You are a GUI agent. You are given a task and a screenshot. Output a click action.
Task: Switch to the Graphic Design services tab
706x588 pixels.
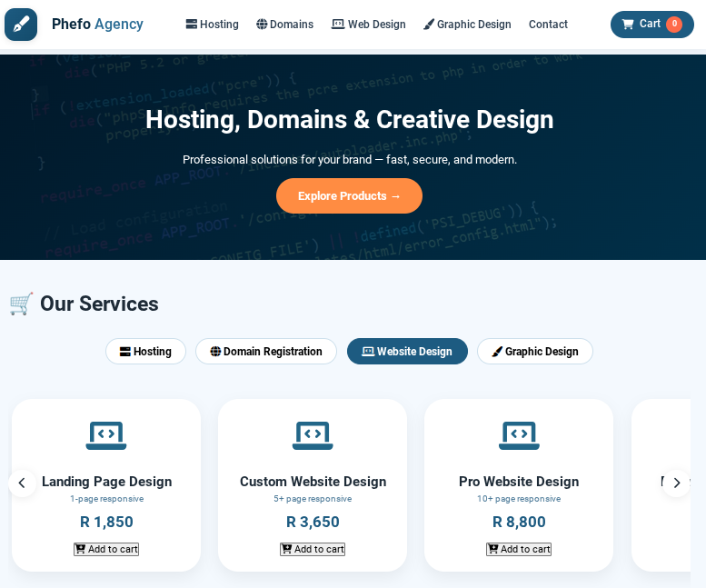coord(534,351)
